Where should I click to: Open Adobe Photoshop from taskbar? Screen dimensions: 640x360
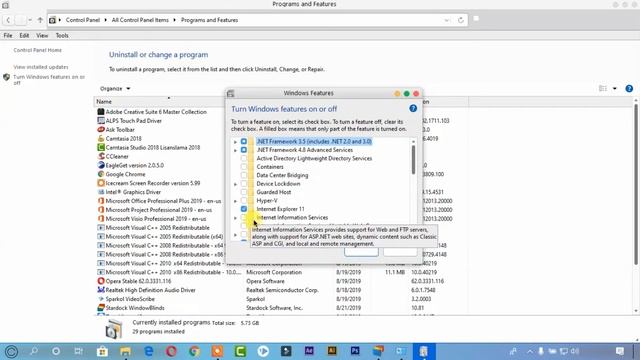click(355, 351)
